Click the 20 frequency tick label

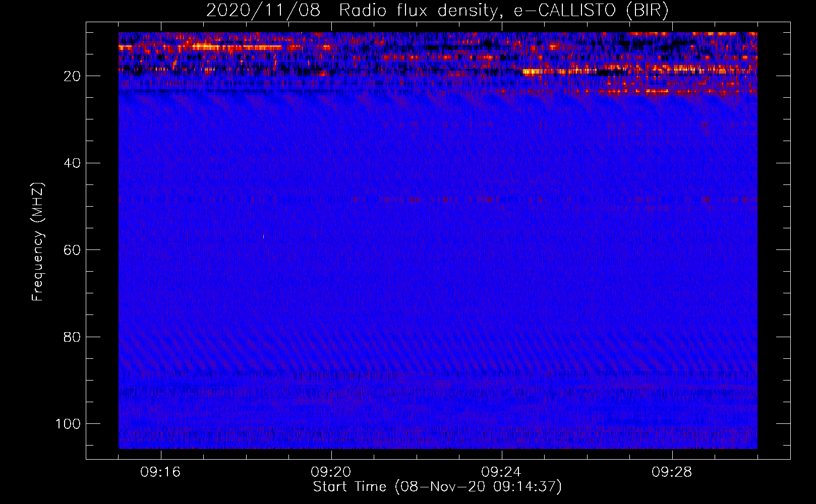[x=73, y=76]
